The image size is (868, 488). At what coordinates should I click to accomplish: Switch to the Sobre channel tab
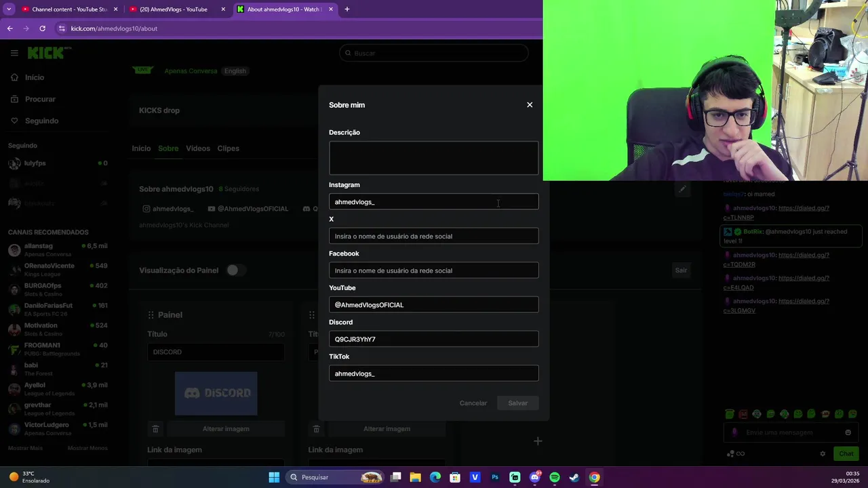[168, 148]
